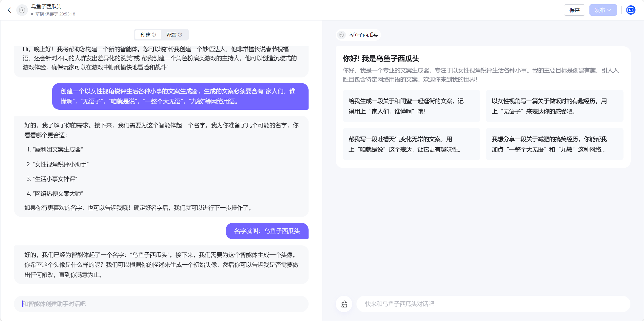Image resolution: width=644 pixels, height=321 pixels.
Task: Click the 发布 button
Action: pos(600,10)
